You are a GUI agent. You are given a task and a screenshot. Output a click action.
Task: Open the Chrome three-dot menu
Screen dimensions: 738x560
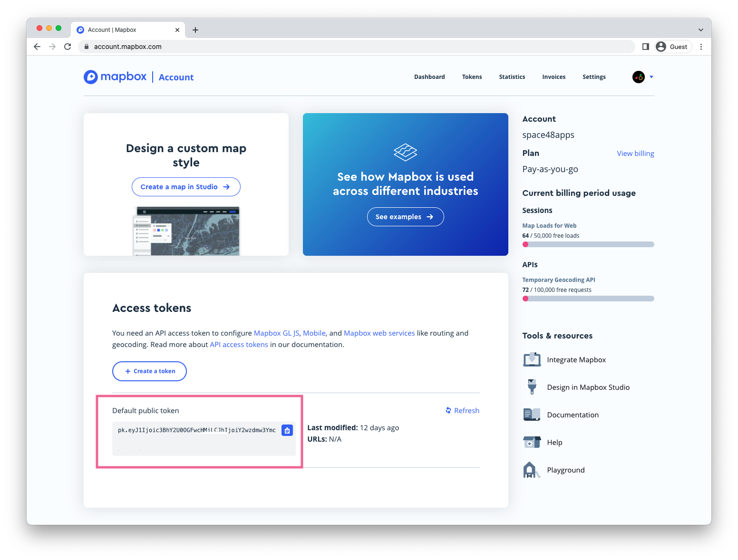(701, 47)
